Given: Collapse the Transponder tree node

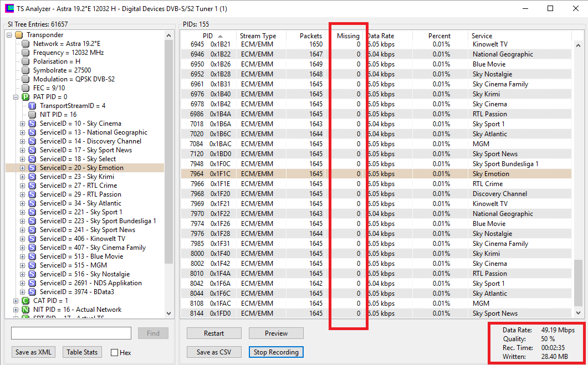Looking at the screenshot, I should click(x=9, y=35).
